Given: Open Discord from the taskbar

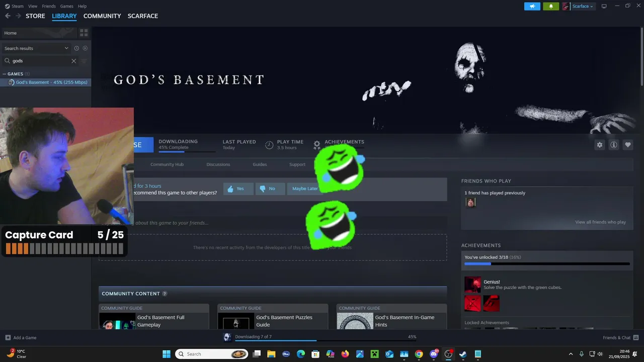Looking at the screenshot, I should (x=434, y=354).
